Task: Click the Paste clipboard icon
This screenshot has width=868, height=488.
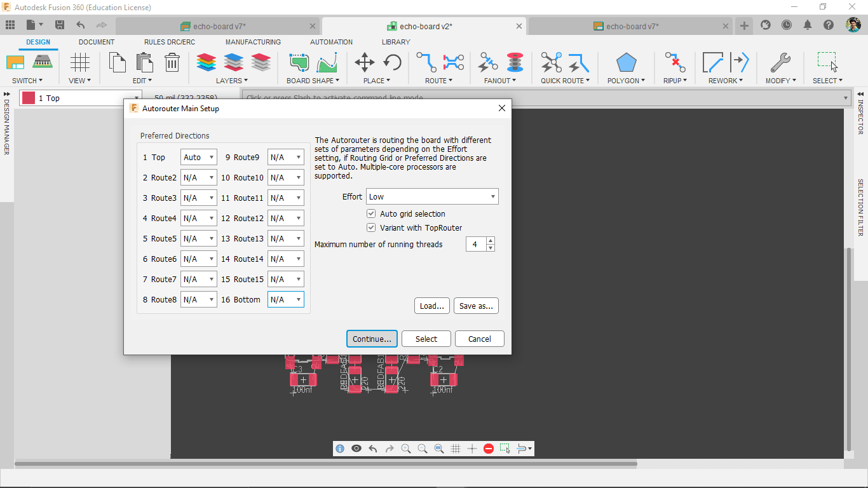Action: click(145, 62)
